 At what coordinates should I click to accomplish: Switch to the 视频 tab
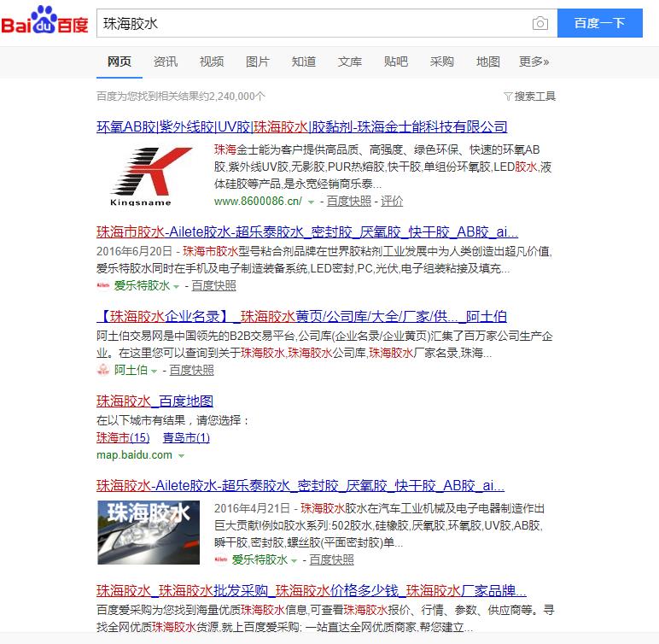pos(212,61)
